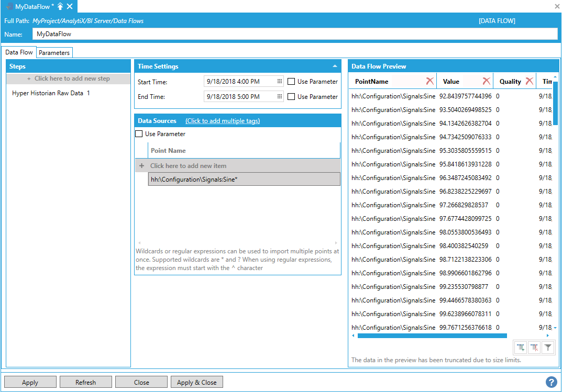Click the value 94.7342509076333

(466, 137)
